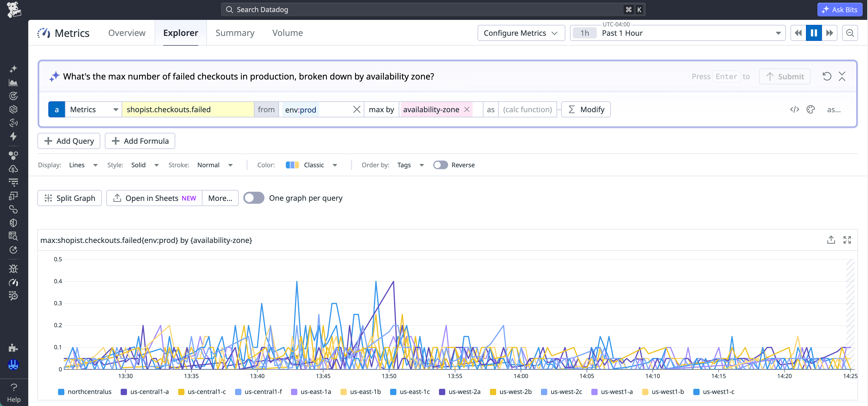The width and height of the screenshot is (868, 406).
Task: Reset the AI query with undo icon
Action: tap(827, 76)
